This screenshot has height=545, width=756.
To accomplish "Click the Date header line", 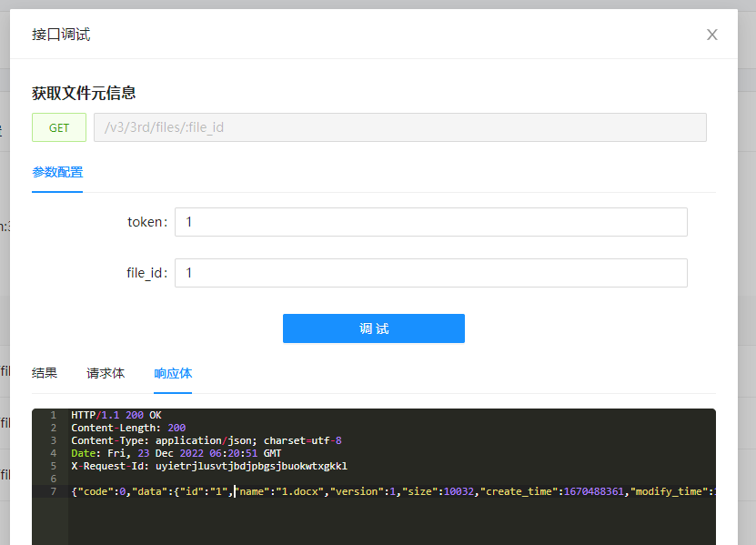I will [176, 453].
